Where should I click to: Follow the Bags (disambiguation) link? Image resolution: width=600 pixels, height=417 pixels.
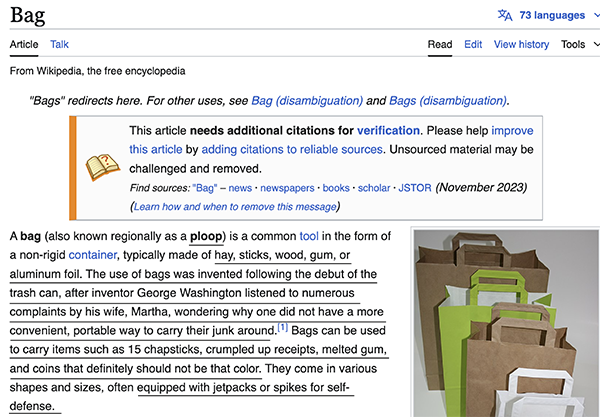(x=448, y=101)
